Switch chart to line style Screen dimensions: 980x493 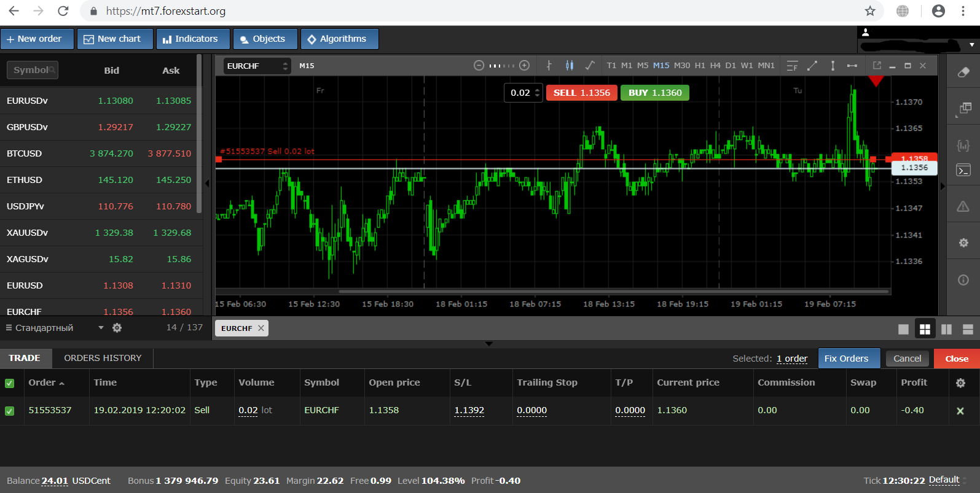point(590,65)
